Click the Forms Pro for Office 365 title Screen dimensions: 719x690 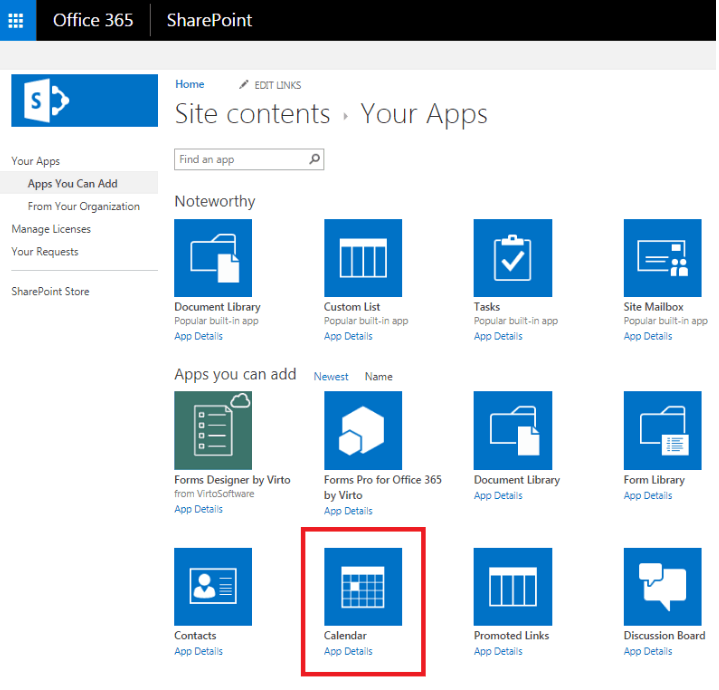(x=383, y=487)
